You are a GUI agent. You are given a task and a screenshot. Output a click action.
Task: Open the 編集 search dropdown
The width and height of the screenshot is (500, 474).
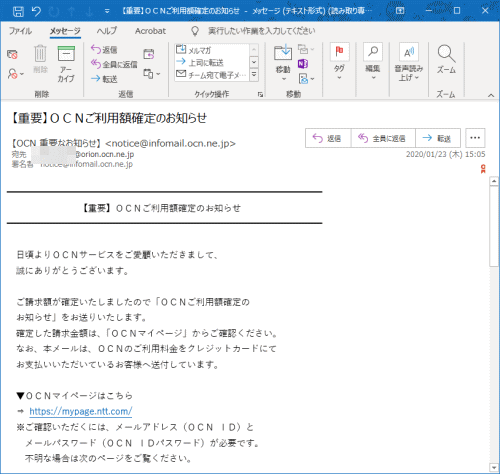click(373, 62)
